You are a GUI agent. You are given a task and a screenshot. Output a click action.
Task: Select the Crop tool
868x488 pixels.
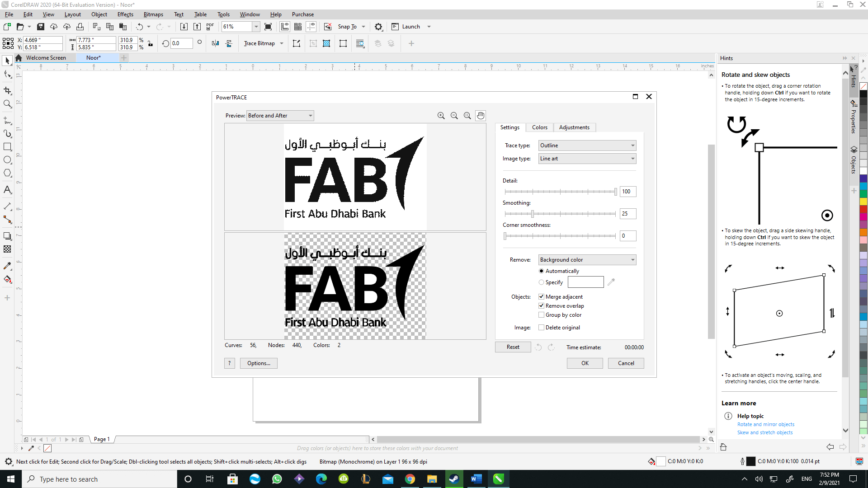coord(7,91)
